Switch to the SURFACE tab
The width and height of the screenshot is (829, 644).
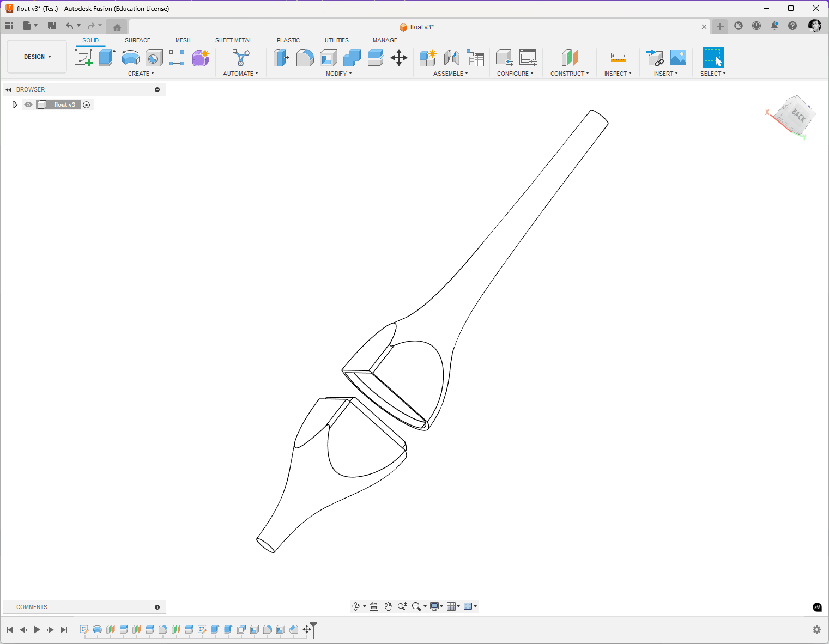pos(137,40)
